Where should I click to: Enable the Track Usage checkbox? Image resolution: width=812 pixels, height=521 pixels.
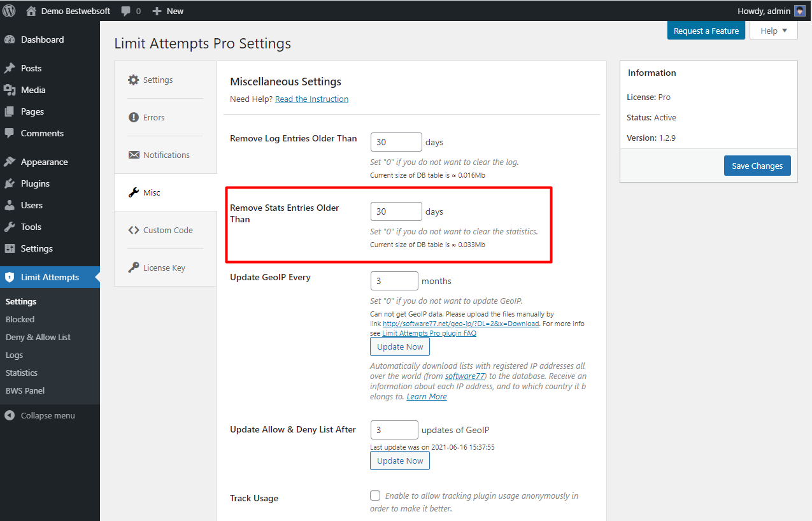click(x=375, y=496)
